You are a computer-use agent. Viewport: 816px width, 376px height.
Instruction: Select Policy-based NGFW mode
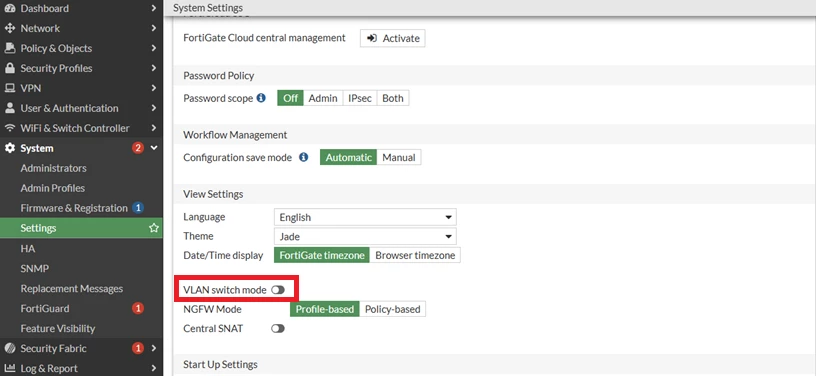[392, 309]
